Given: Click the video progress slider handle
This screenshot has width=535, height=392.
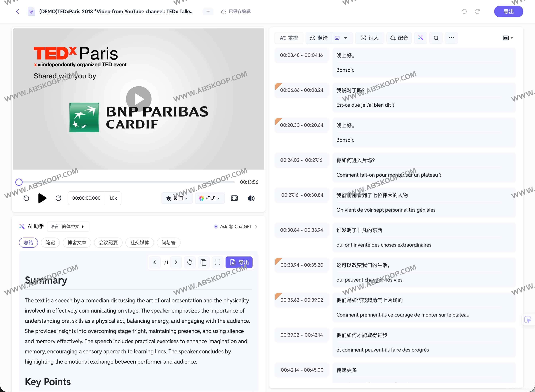Looking at the screenshot, I should pos(19,182).
